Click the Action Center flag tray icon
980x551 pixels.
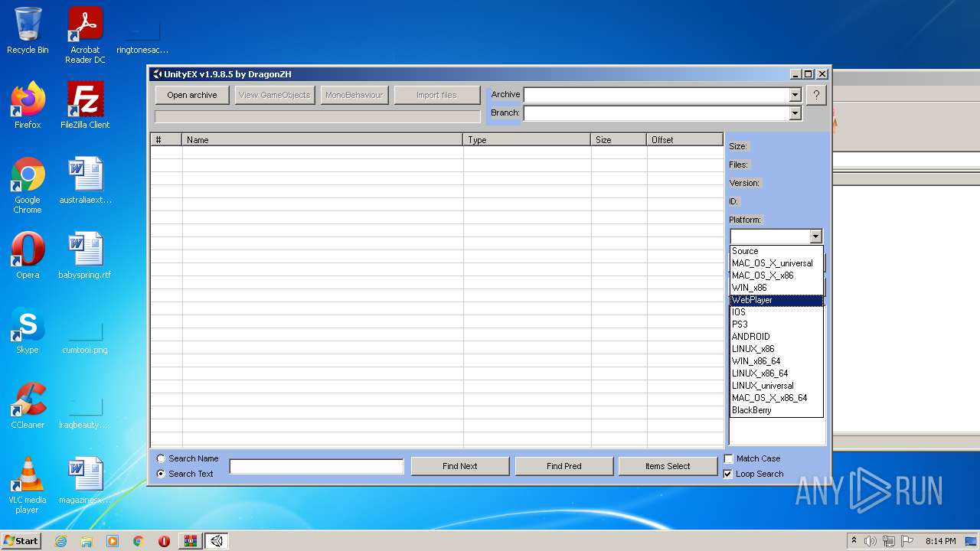(x=906, y=541)
